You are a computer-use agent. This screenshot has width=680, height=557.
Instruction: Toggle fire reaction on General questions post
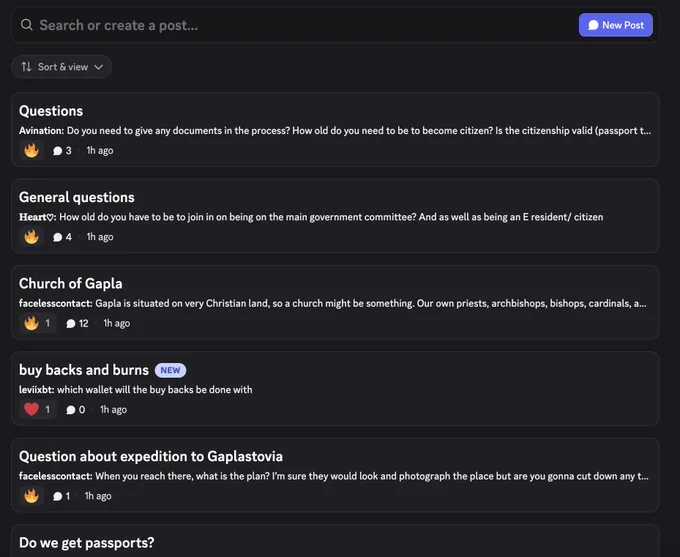[x=31, y=237]
